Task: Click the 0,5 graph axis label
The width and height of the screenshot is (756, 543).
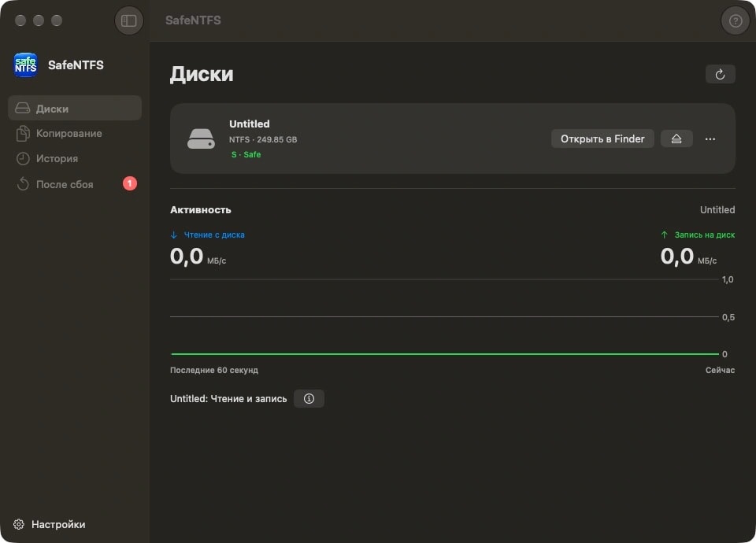Action: (728, 317)
